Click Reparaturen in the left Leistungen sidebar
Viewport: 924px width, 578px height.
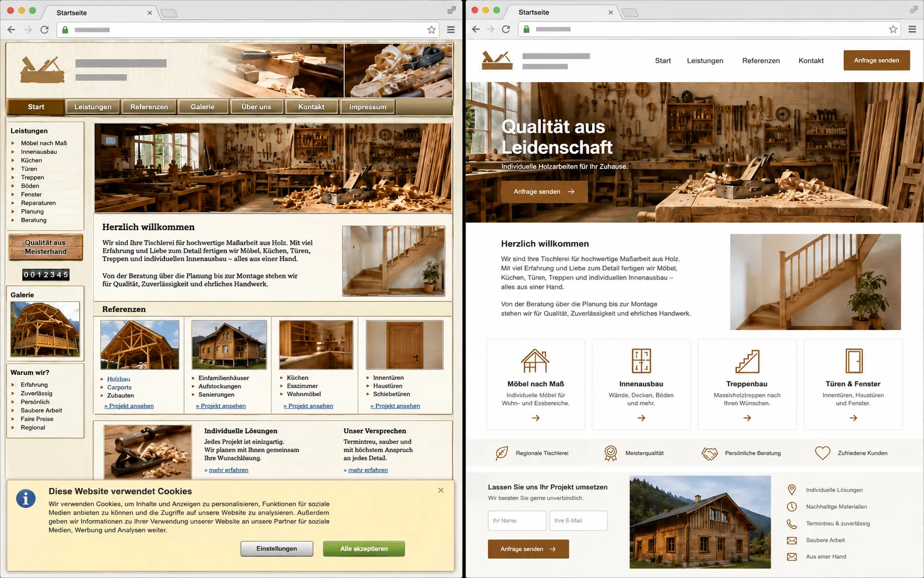pyautogui.click(x=38, y=203)
